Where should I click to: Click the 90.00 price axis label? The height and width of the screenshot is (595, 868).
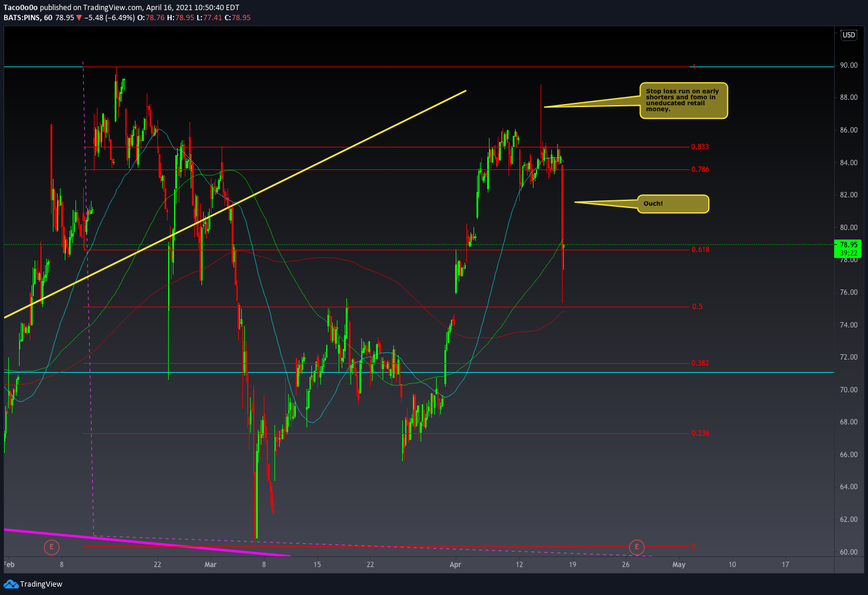(848, 65)
